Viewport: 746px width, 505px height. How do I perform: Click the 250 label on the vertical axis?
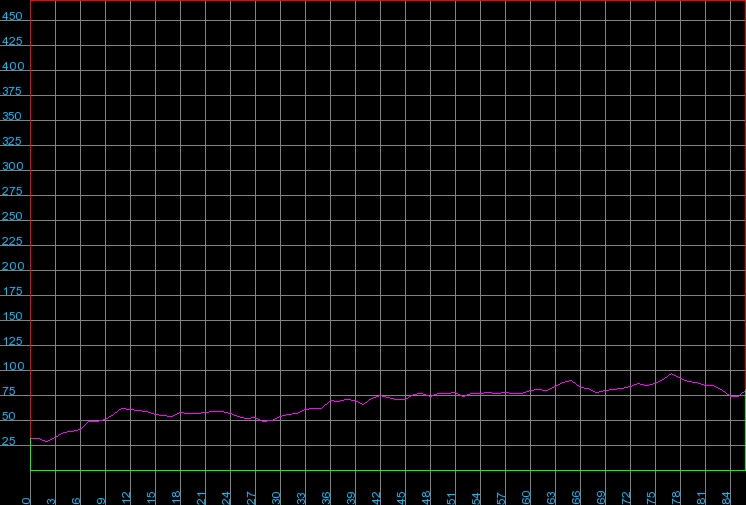click(12, 216)
